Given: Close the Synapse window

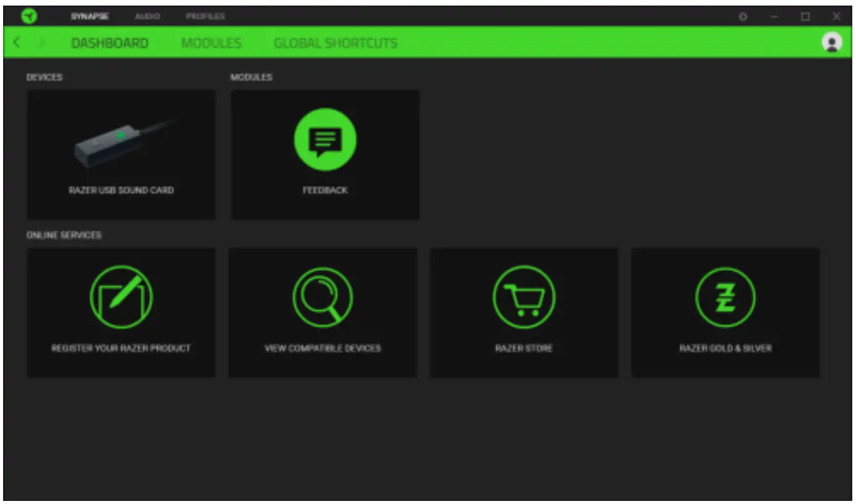Looking at the screenshot, I should [x=836, y=17].
